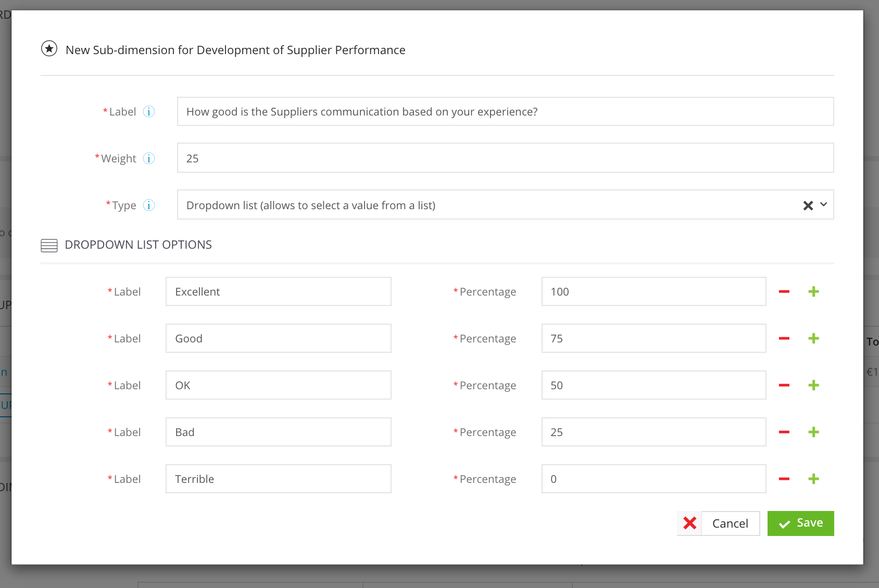Clear the Type selection with the X icon
The height and width of the screenshot is (588, 879).
point(808,206)
